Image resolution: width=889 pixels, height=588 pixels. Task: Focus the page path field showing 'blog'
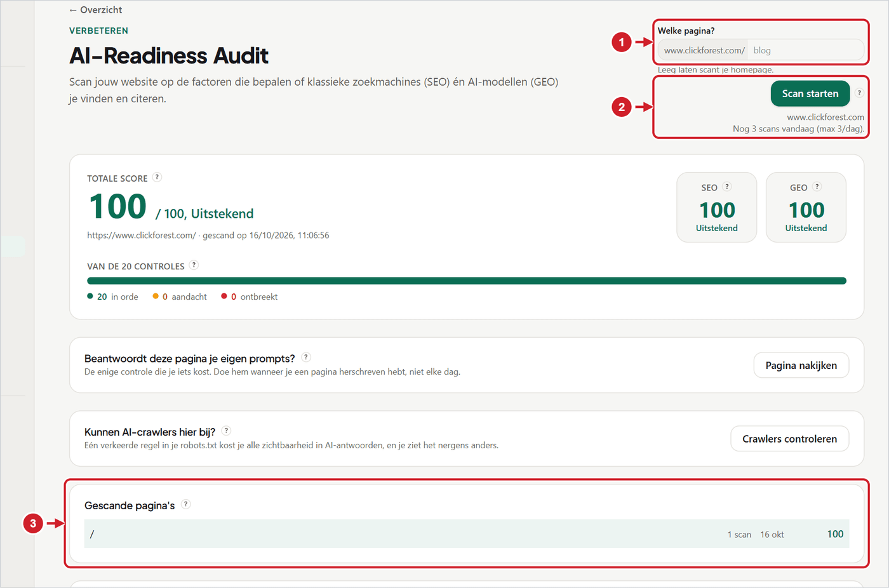805,50
